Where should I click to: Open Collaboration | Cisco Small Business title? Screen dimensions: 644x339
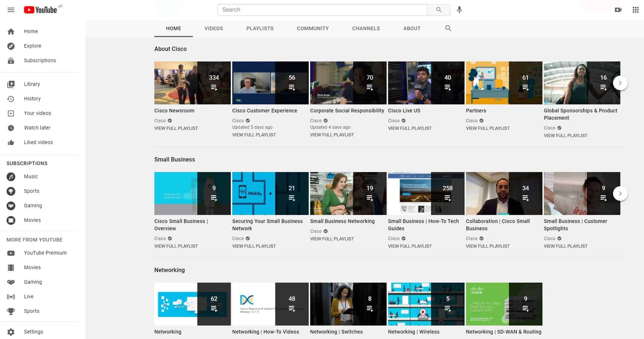[x=498, y=225]
